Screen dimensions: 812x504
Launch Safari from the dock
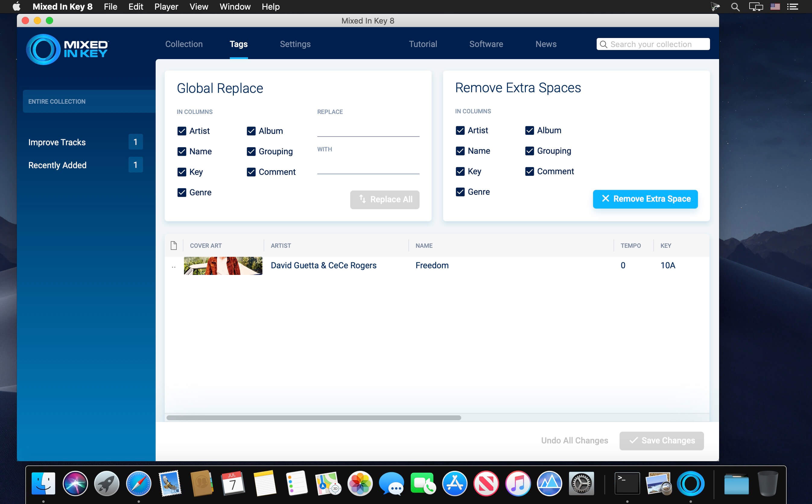coord(138,484)
